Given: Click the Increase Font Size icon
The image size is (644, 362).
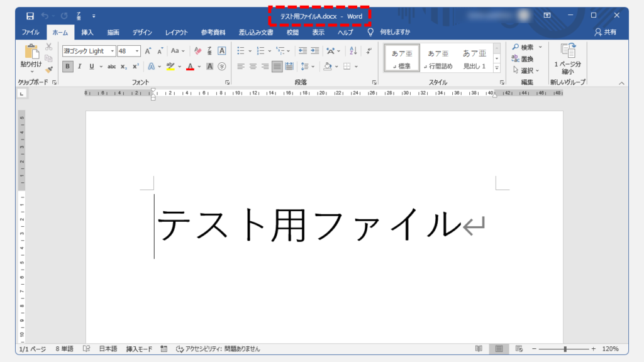Looking at the screenshot, I should pos(148,51).
